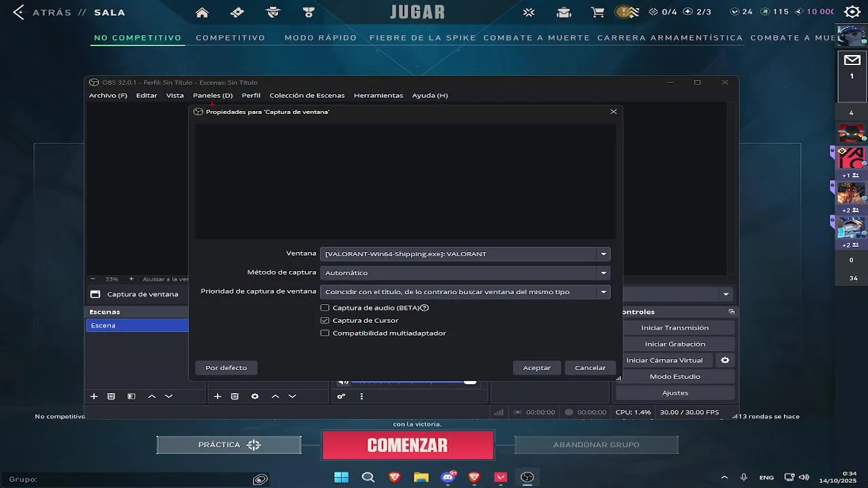Screen dimensions: 868x488
Task: Click PRÁCTICA button
Action: [229, 445]
